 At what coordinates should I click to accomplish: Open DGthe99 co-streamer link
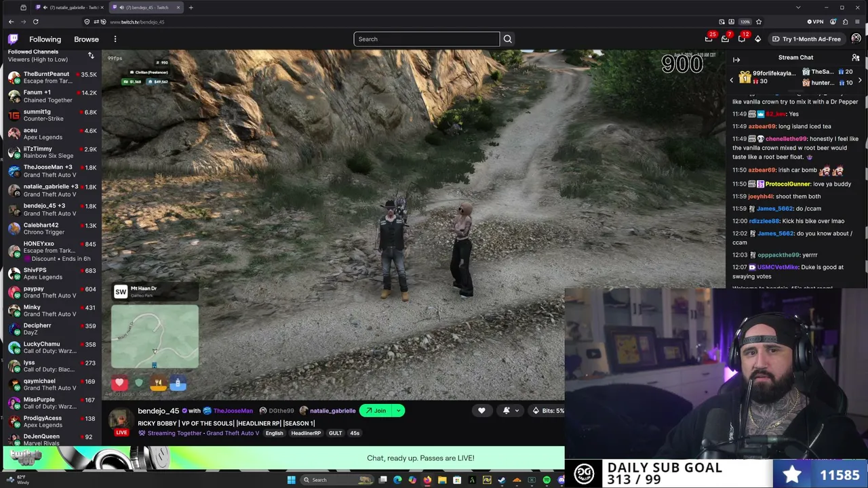tap(281, 411)
